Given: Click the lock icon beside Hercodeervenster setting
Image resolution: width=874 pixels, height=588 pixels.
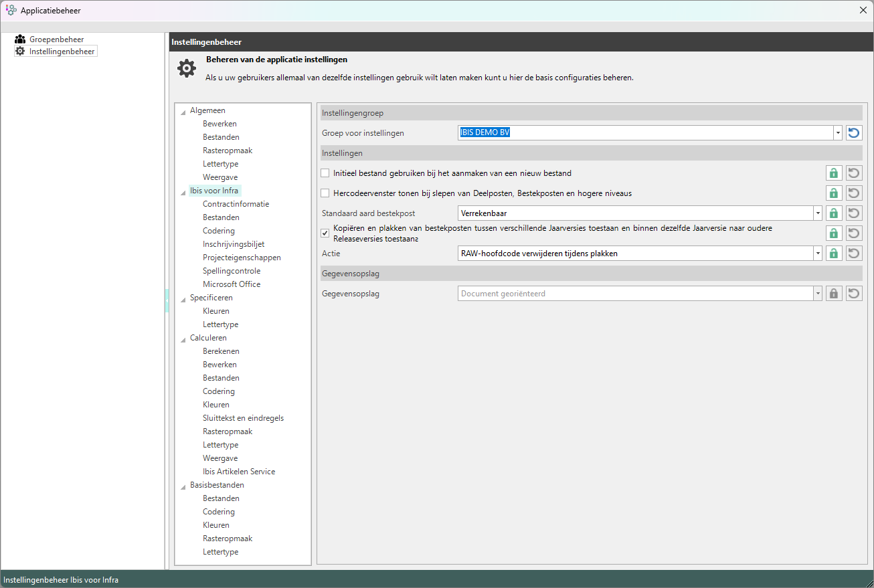Looking at the screenshot, I should pos(833,193).
